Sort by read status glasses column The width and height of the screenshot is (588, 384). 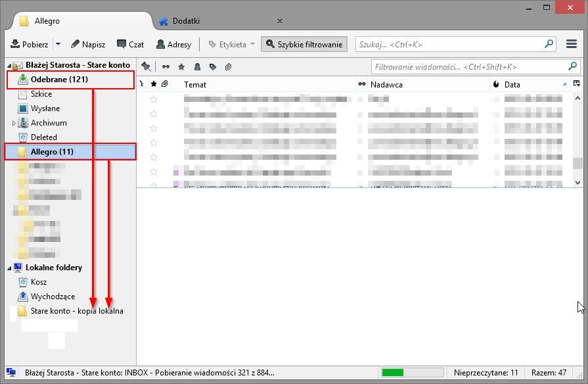coord(362,84)
